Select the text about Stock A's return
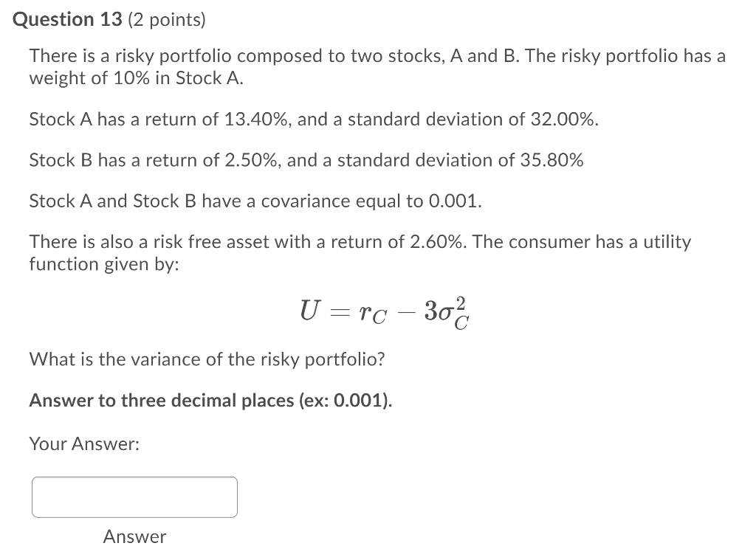Screen dimensions: 756x560 point(313,119)
